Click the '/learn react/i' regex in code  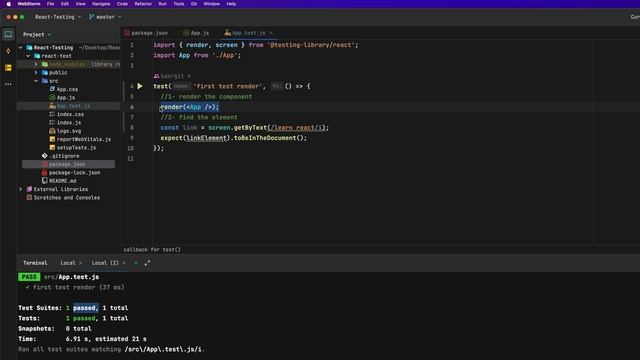(298, 128)
